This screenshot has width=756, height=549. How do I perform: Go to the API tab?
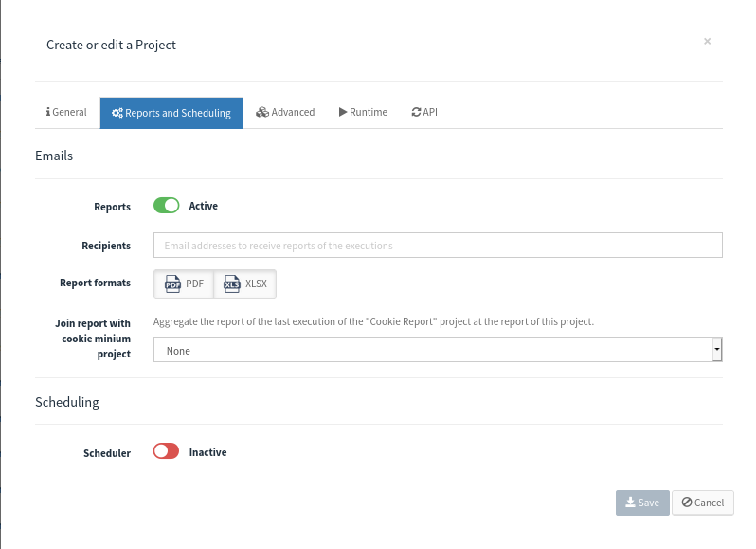[x=424, y=113]
